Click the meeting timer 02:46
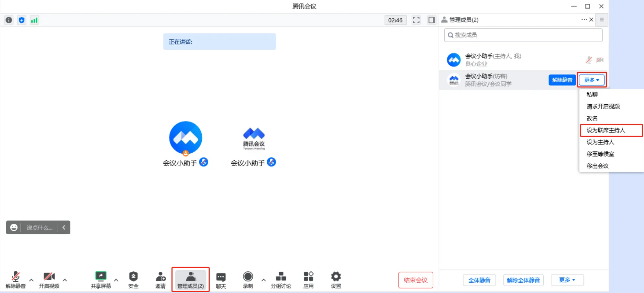Screen dimensions: 644x293 [x=395, y=20]
